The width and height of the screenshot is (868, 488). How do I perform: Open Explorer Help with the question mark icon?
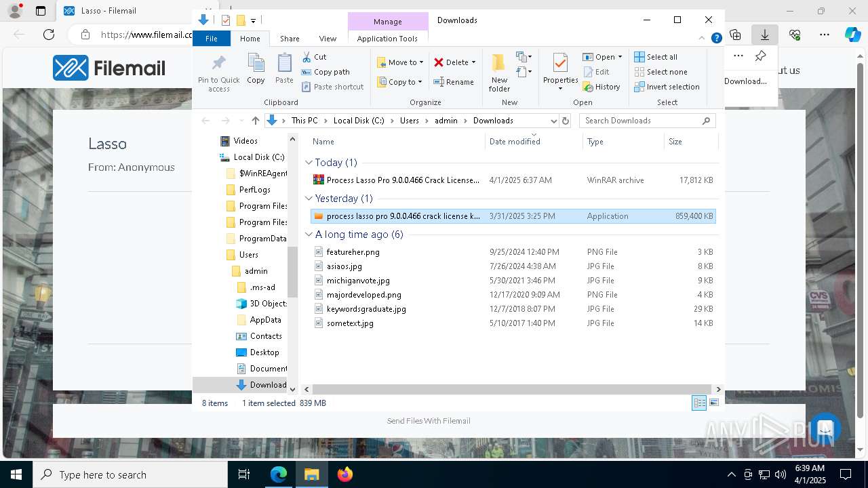coord(716,39)
